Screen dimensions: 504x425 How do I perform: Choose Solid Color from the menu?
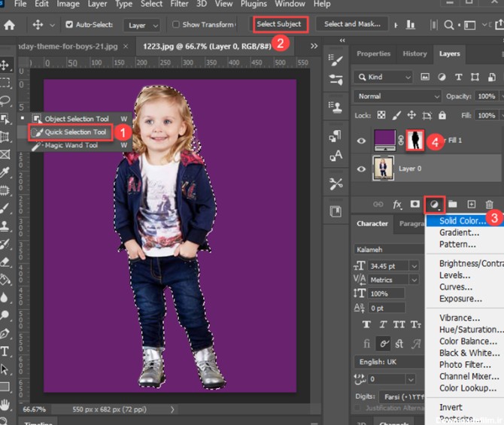[x=462, y=221]
